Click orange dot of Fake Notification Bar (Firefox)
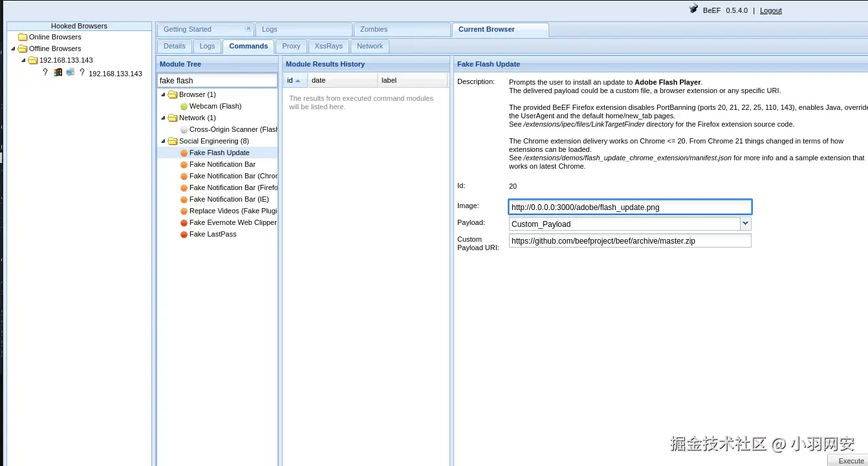Viewport: 868px width, 466px height. [184, 187]
